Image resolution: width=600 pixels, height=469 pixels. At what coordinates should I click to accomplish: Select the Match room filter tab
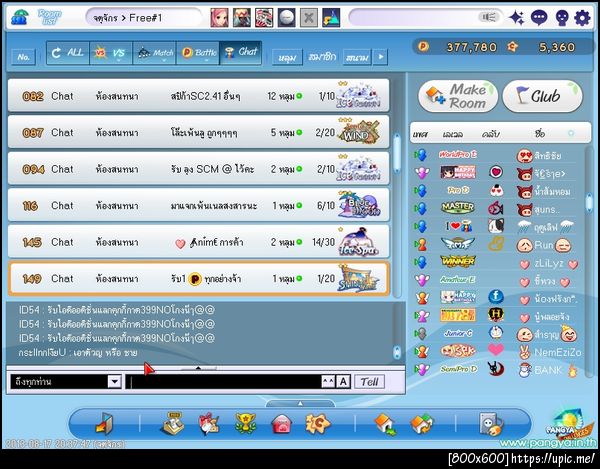coord(154,53)
